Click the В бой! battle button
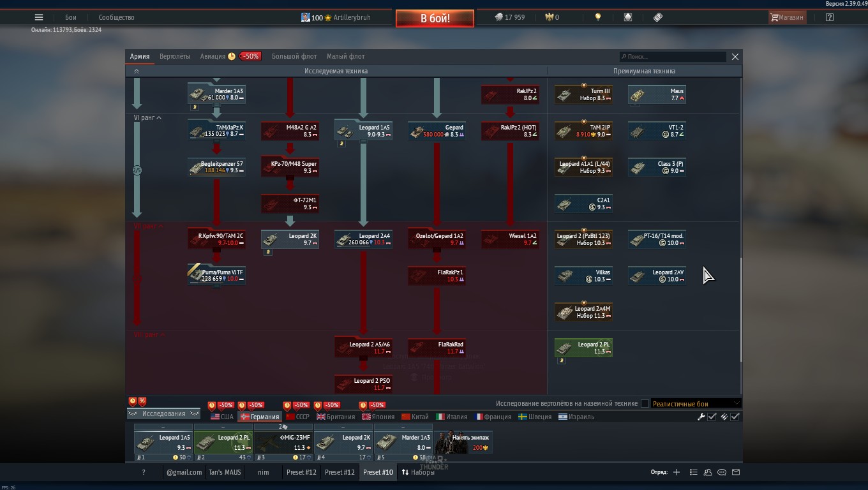 pos(435,18)
